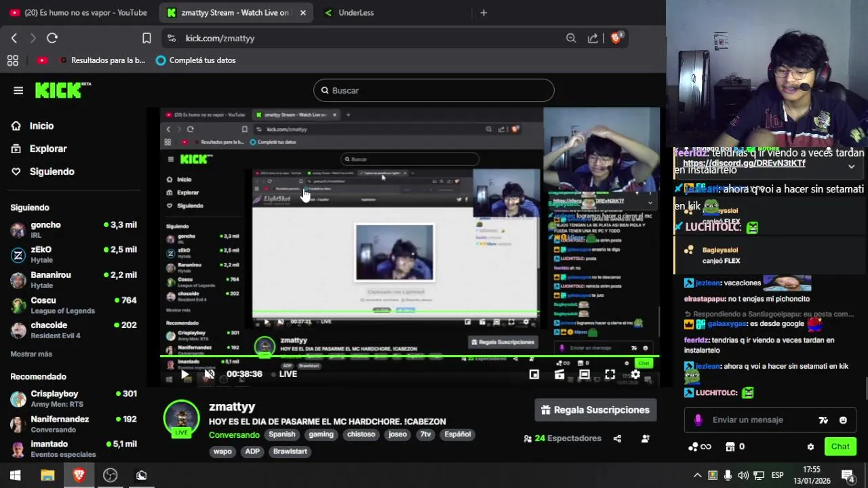Open zEkO's channel in the sidebar
This screenshot has width=868, height=488.
point(73,255)
